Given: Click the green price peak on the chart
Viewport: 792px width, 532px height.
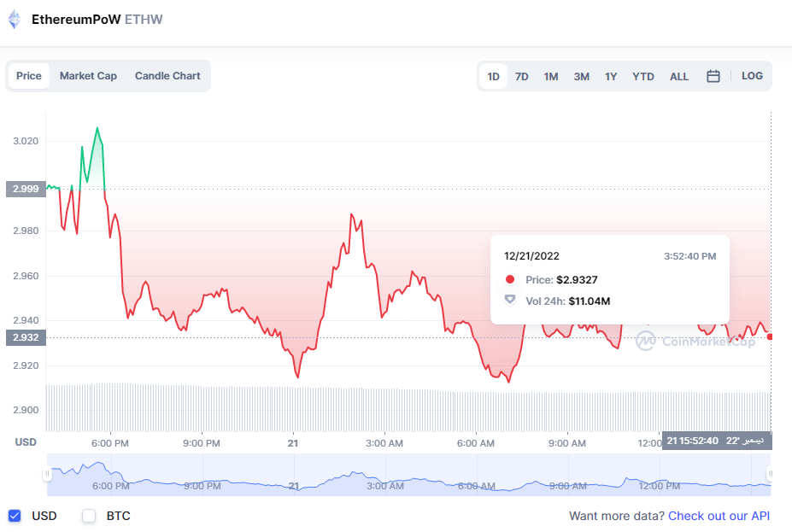Looking at the screenshot, I should click(97, 128).
